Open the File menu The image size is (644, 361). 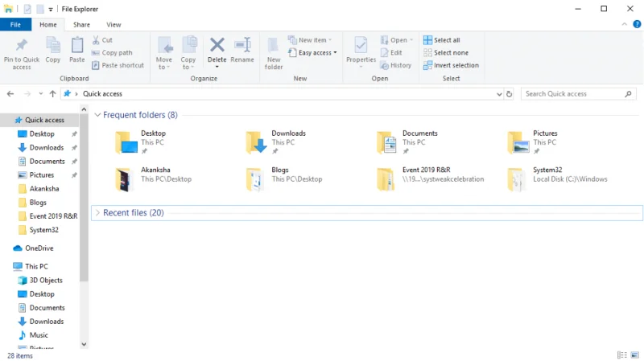[15, 25]
